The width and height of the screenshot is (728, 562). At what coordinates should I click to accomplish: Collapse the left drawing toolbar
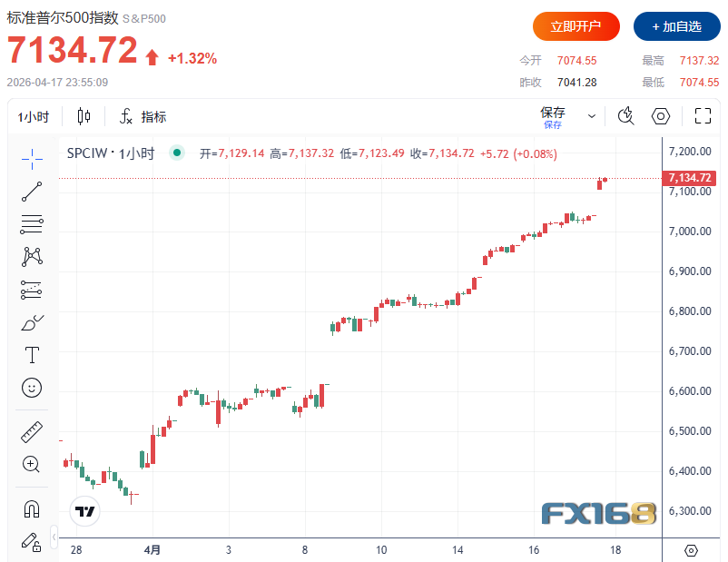point(54,536)
